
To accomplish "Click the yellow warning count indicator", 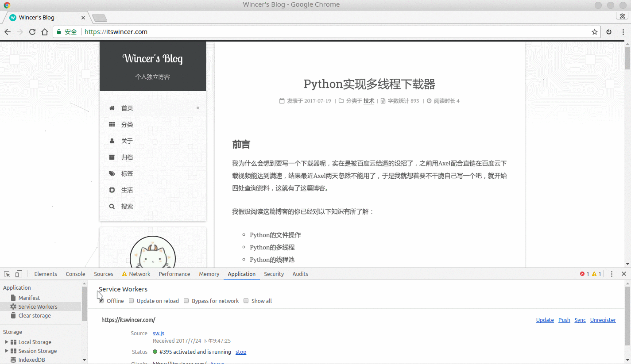I will [x=596, y=274].
